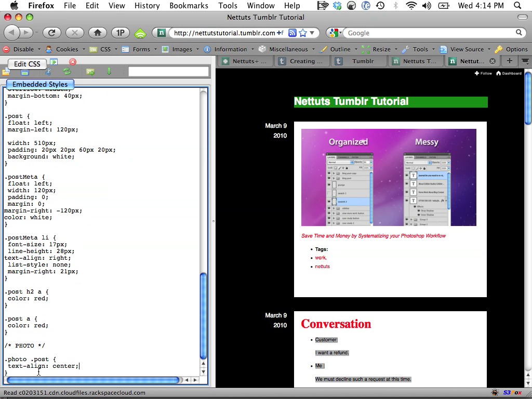This screenshot has width=532, height=399.
Task: Save CSS using the disk icon
Action: [24, 72]
